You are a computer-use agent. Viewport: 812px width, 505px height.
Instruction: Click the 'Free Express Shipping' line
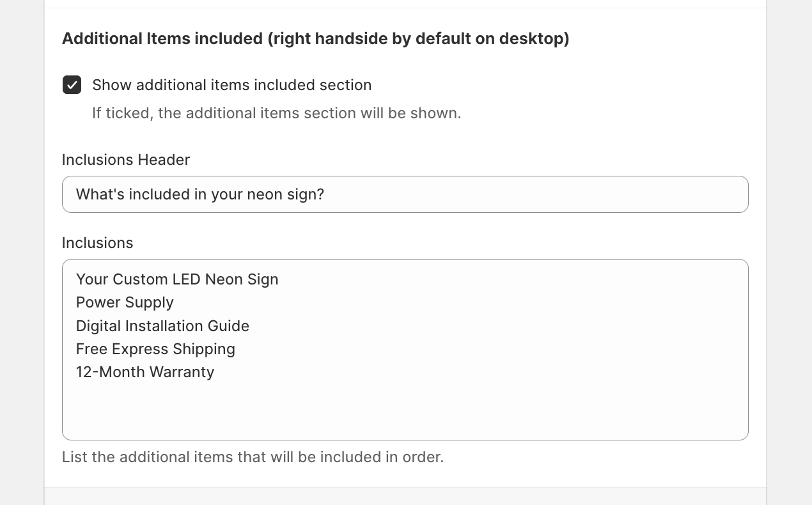tap(155, 349)
